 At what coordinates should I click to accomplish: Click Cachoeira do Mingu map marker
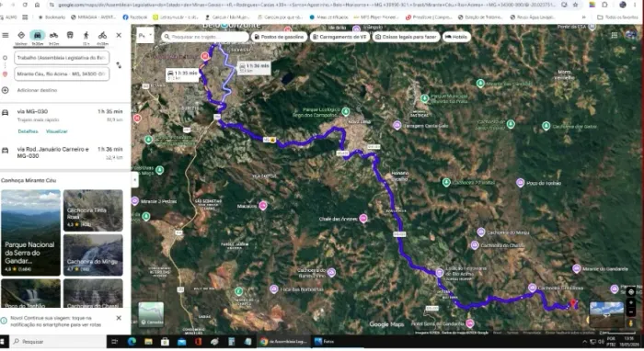point(481,232)
